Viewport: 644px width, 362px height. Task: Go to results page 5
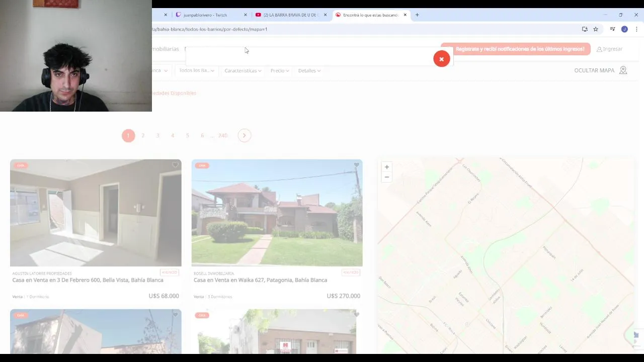(187, 135)
